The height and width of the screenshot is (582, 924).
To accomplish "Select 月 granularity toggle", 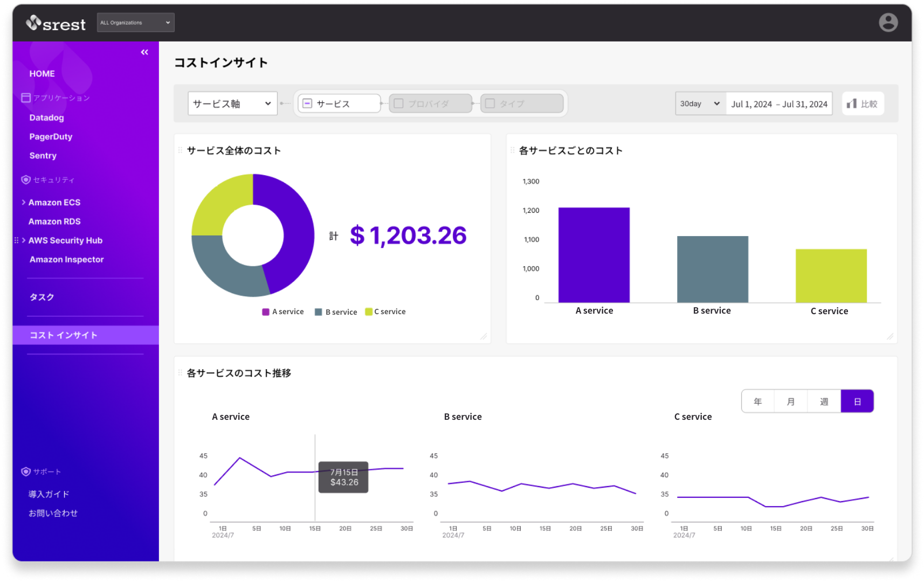I will (791, 401).
